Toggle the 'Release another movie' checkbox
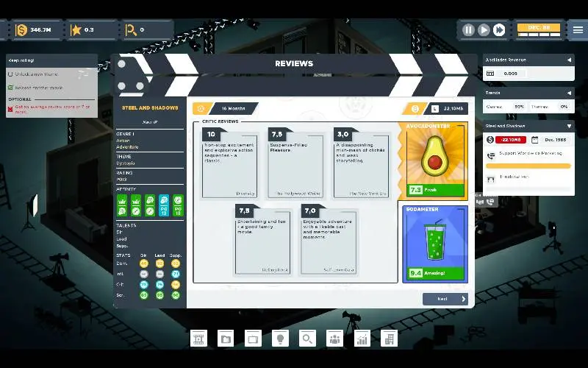Image resolution: width=588 pixels, height=368 pixels. pyautogui.click(x=10, y=88)
